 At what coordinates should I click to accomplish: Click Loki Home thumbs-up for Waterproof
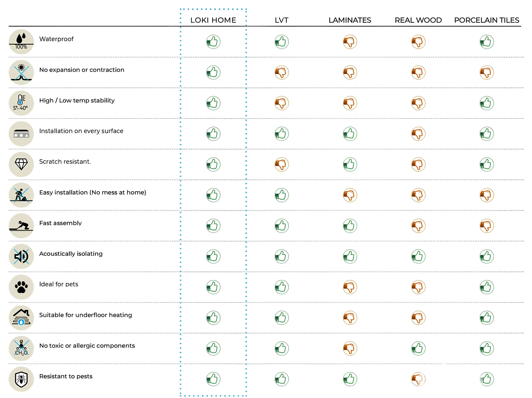213,42
